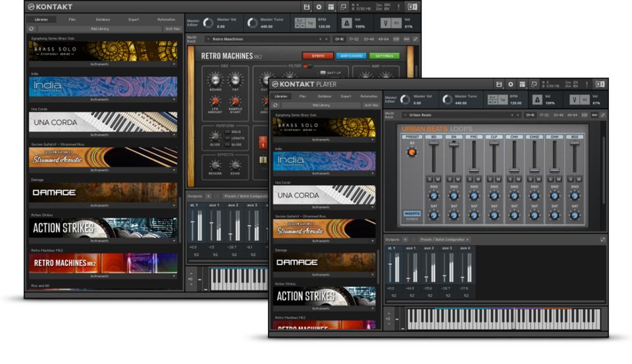Mute the SN channel in Urban Beats
This screenshot has width=632, height=364.
click(458, 179)
